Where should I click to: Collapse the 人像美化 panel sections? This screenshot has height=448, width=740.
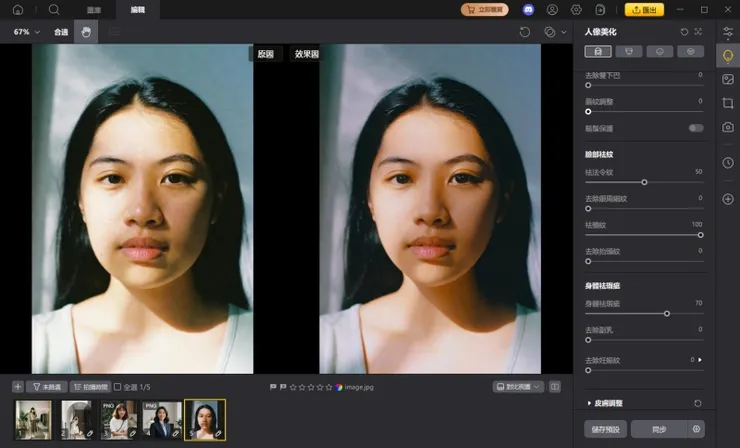[698, 32]
